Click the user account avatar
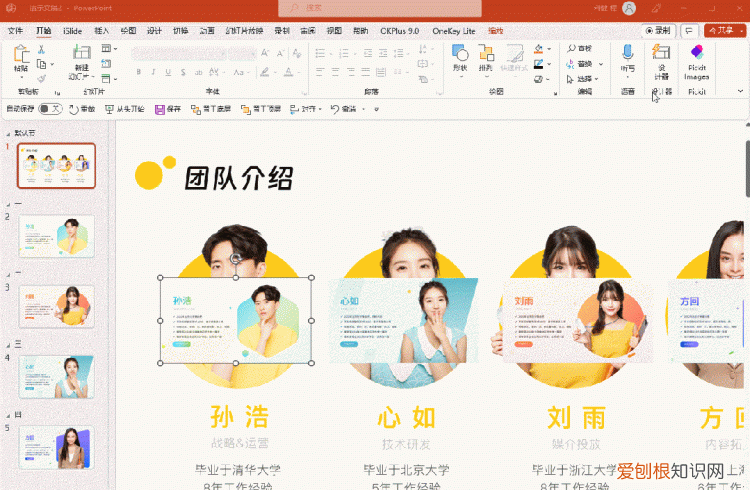This screenshot has width=750, height=490. coord(629,8)
